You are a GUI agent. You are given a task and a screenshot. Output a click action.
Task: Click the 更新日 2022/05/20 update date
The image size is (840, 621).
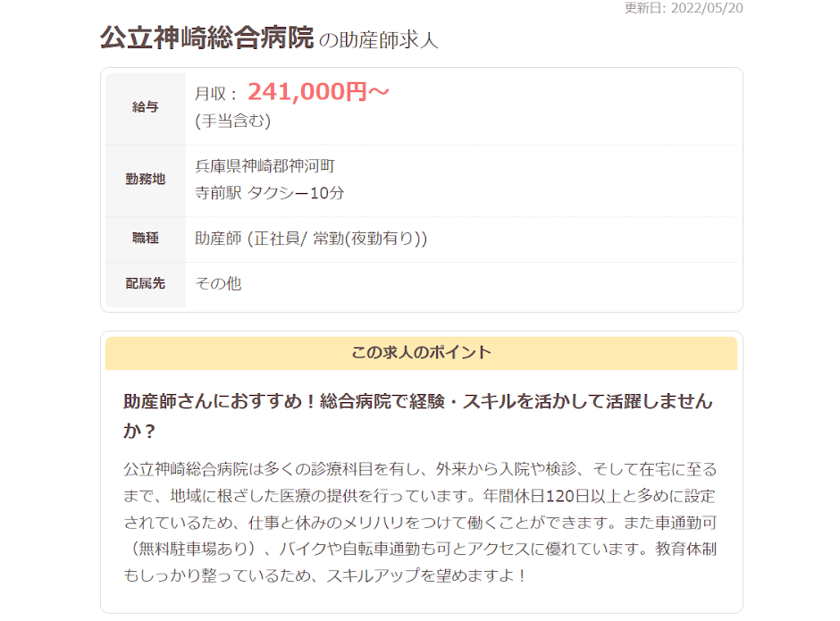[x=683, y=8]
